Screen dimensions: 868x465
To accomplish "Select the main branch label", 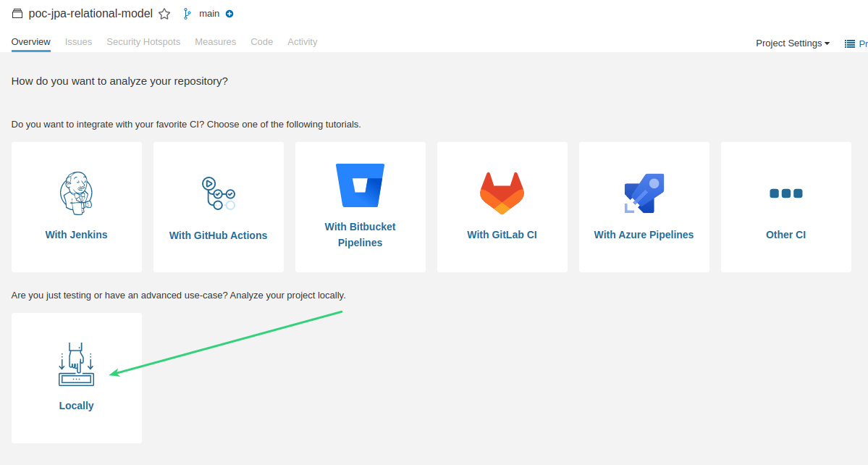I will click(x=209, y=14).
